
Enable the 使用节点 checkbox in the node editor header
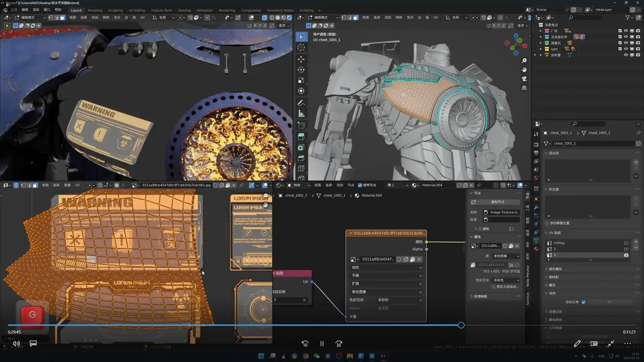[x=360, y=185]
